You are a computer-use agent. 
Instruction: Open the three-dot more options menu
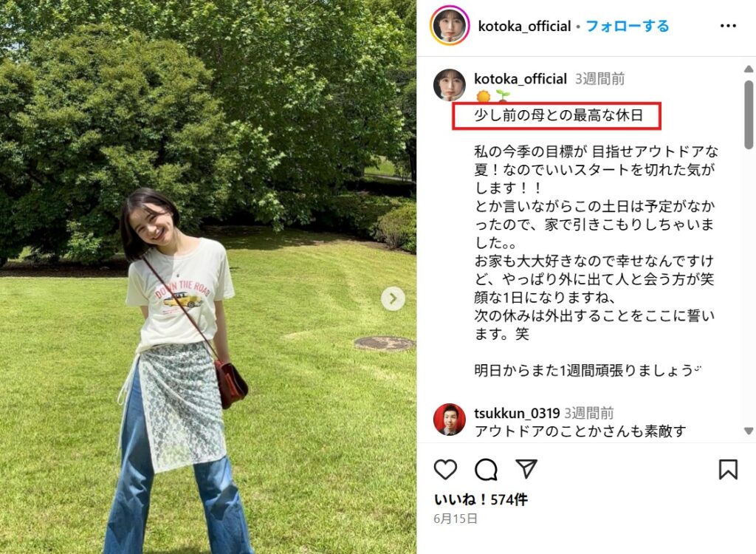(728, 26)
